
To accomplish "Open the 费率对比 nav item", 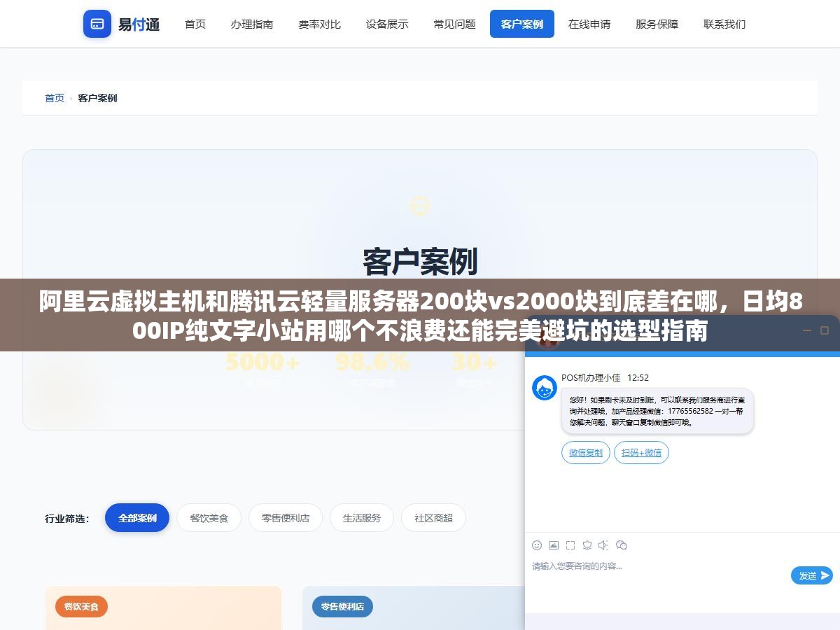I will [319, 24].
